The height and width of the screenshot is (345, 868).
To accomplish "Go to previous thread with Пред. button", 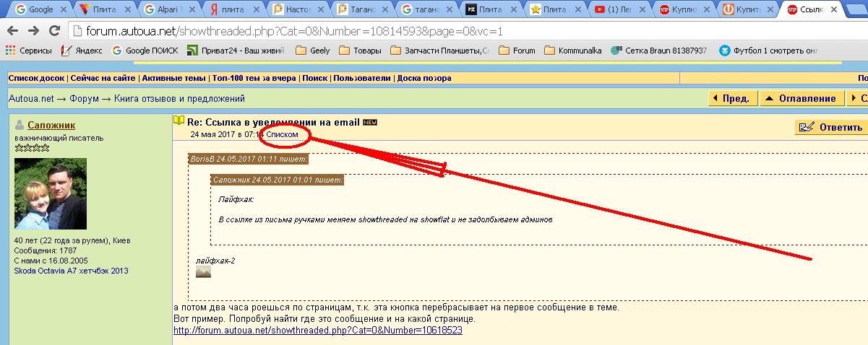I will point(731,98).
